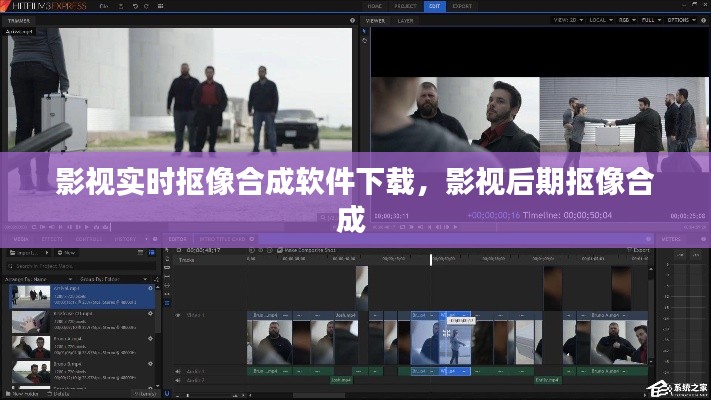Mute the Audio 1 track
The height and width of the screenshot is (400, 711).
click(177, 371)
